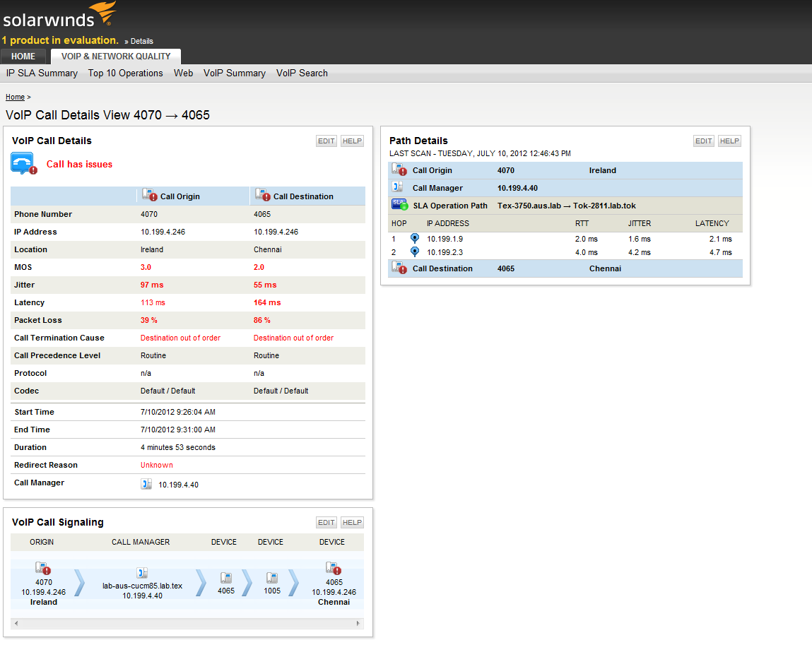Click the Start Time value 7/10/2012 9:26:04 AM
Screen dimensions: 812x645
coord(178,412)
